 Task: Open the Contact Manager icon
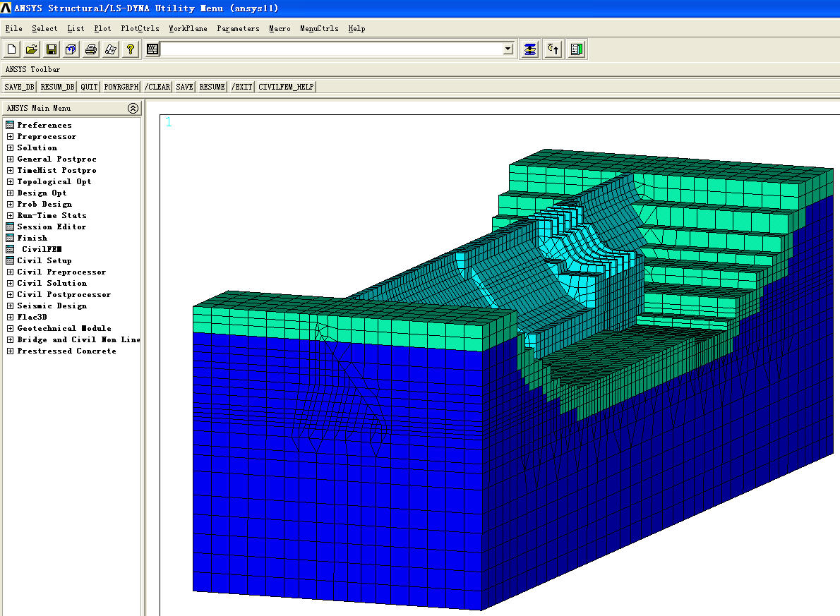(x=577, y=50)
